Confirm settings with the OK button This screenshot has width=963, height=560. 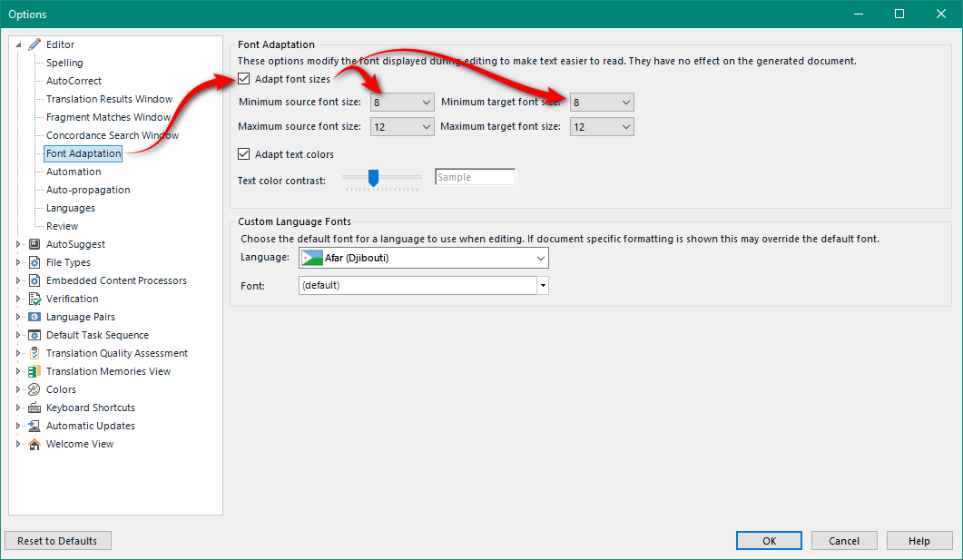769,541
